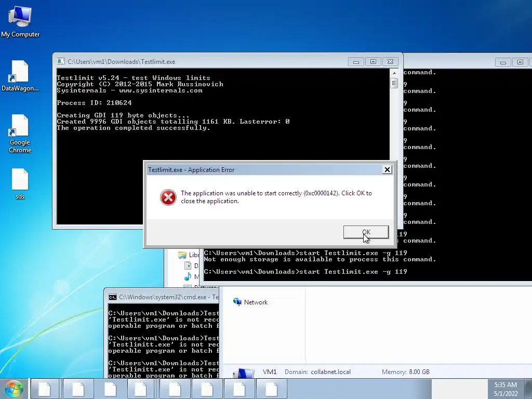Screen dimensions: 532x399
Task: Click the Testlimit.exe Application Error dialog title
Action: coord(191,170)
